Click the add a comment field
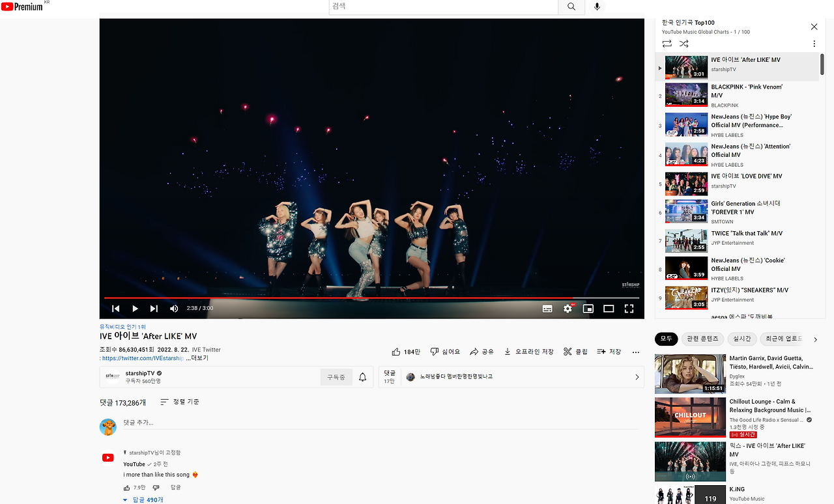This screenshot has width=834, height=504. click(381, 423)
